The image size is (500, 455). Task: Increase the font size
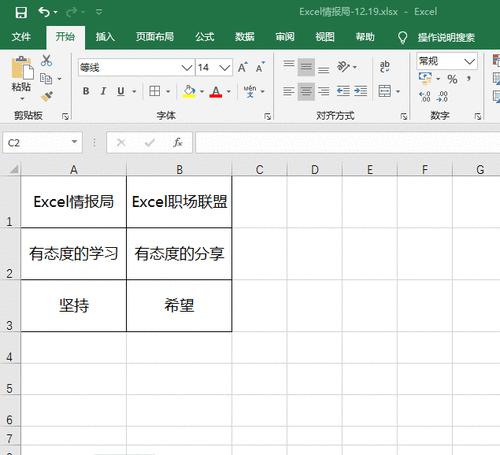click(243, 68)
